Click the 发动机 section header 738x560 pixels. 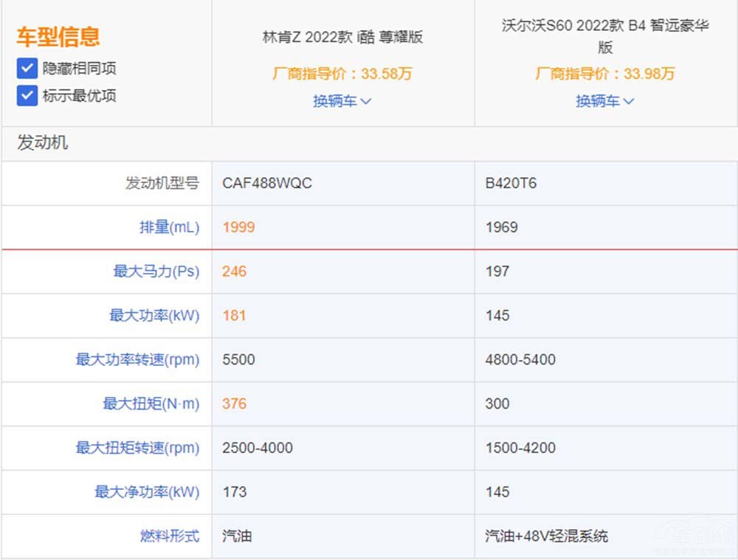pos(43,143)
